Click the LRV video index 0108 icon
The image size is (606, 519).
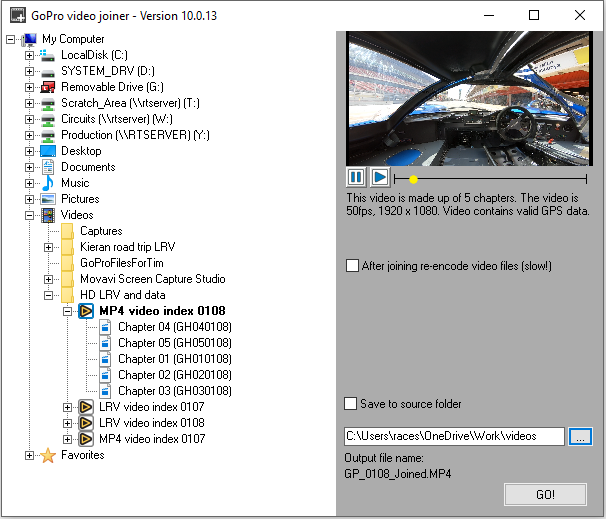point(86,423)
